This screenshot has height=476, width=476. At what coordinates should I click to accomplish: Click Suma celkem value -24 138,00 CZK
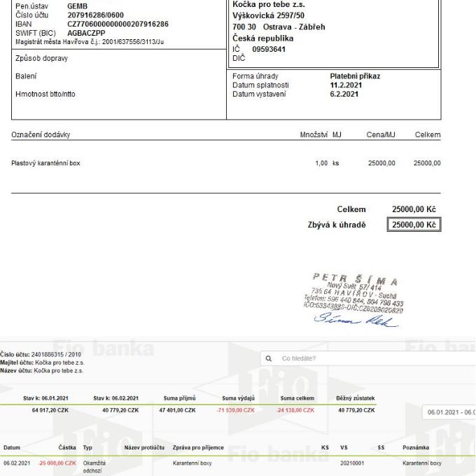pos(295,410)
